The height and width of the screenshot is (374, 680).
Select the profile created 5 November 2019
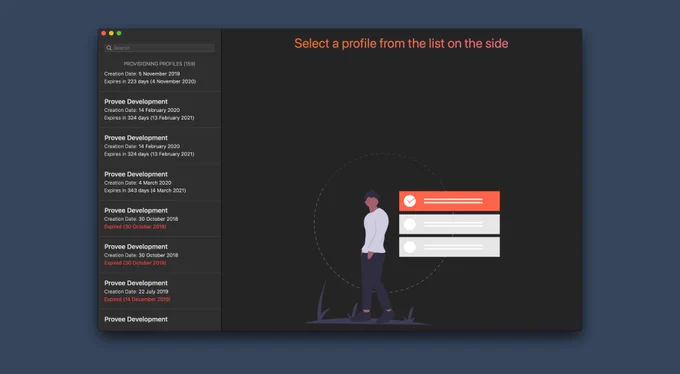pyautogui.click(x=160, y=78)
